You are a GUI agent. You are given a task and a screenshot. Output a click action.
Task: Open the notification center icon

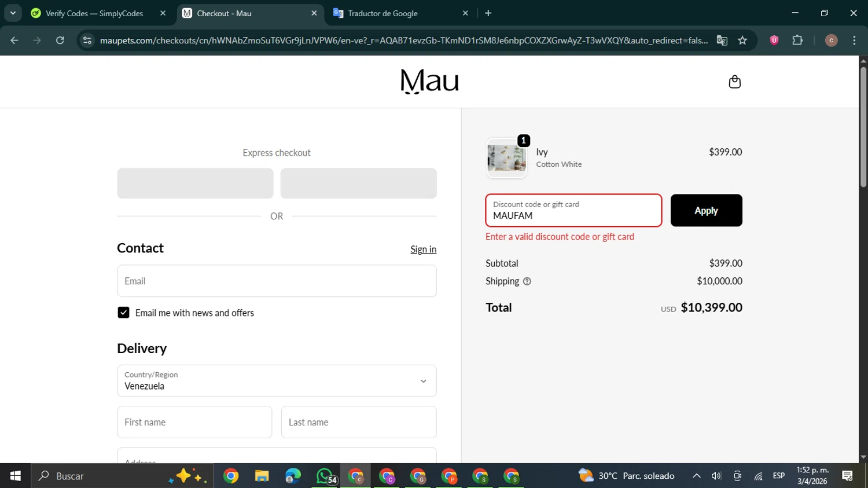[x=848, y=476]
